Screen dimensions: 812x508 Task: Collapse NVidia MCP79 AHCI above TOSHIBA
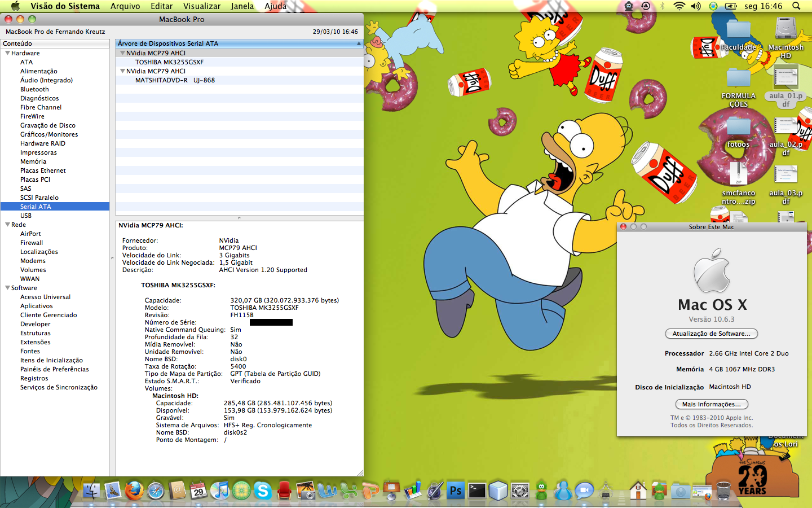click(122, 53)
